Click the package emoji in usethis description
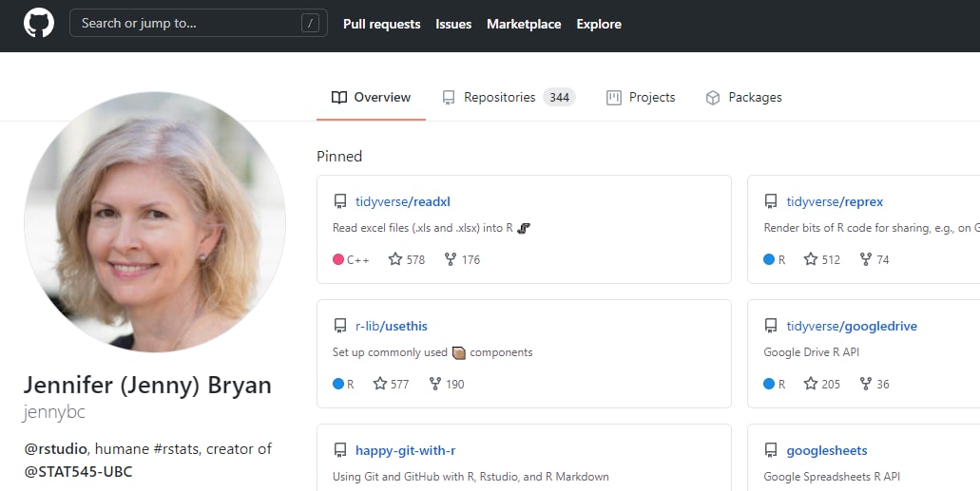The width and height of the screenshot is (980, 491). pos(459,353)
